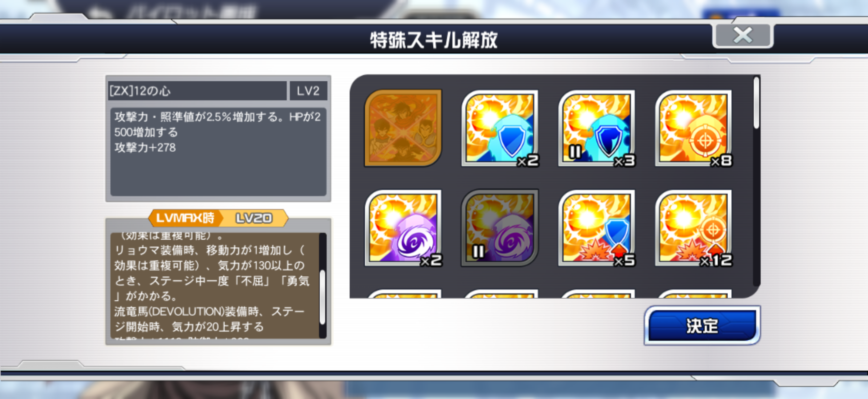Select the orange crosshair material x8

pos(693,128)
